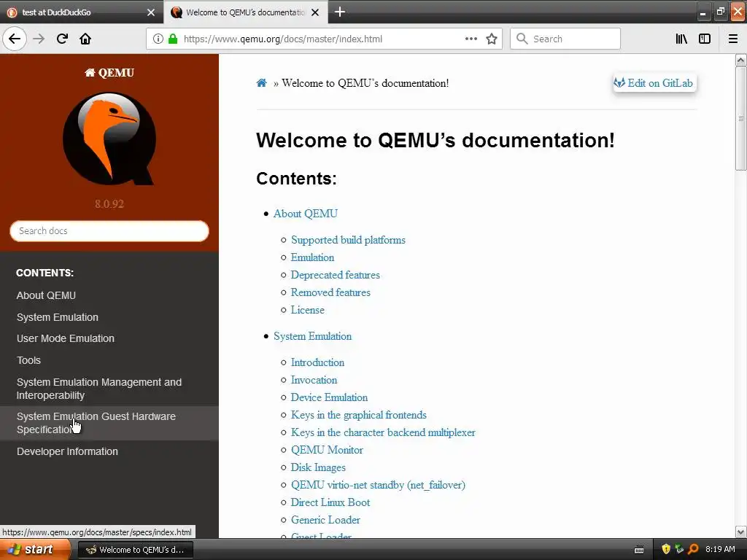The height and width of the screenshot is (560, 747).
Task: Open About QEMU in the sidebar
Action: (46, 295)
